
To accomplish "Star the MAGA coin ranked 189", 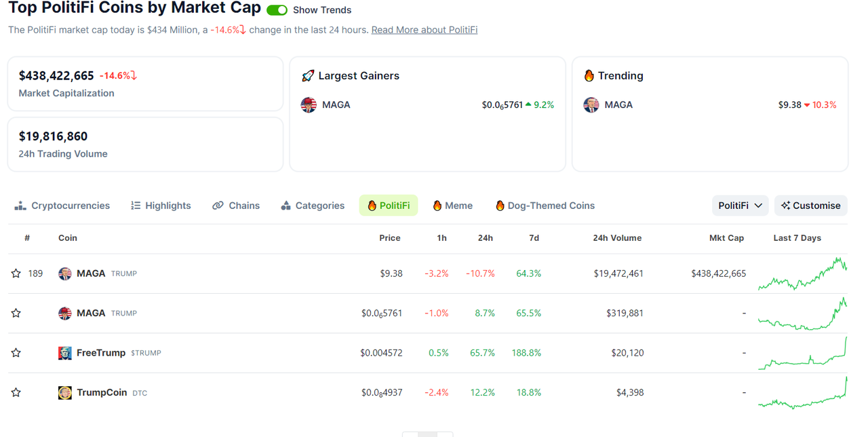I will (16, 273).
